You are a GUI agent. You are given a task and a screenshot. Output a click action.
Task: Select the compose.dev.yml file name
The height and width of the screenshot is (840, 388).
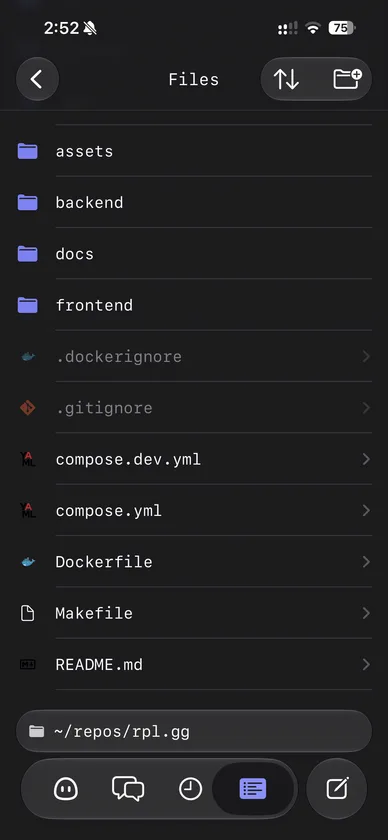point(129,460)
